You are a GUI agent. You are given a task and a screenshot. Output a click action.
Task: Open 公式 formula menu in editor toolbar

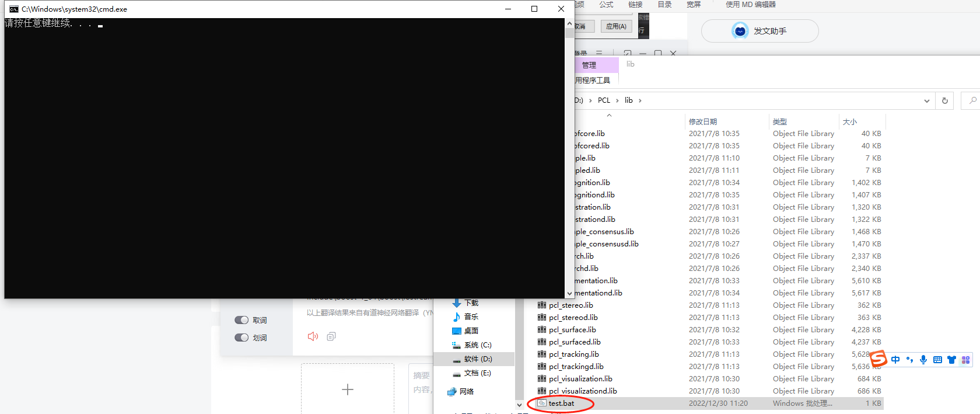coord(606,5)
